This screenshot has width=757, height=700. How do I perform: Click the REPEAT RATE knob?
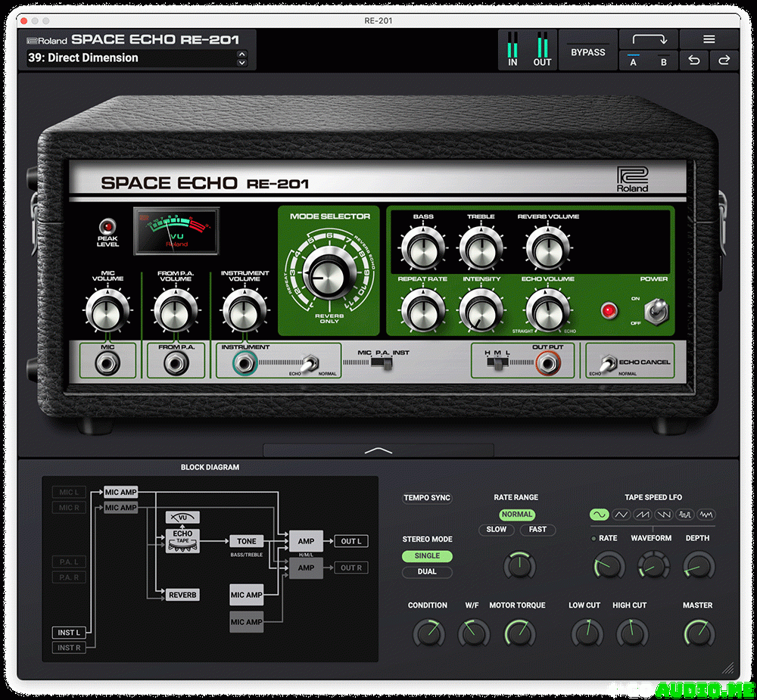point(423,311)
